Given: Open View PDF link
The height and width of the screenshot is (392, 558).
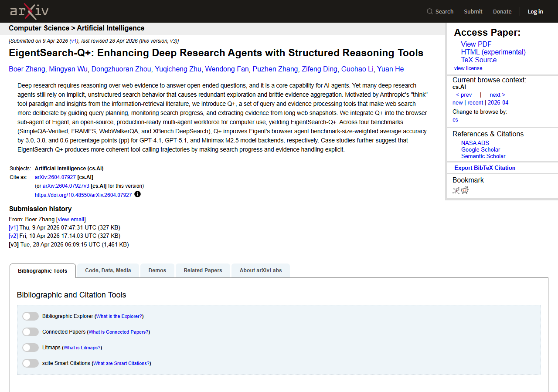Looking at the screenshot, I should pos(476,44).
